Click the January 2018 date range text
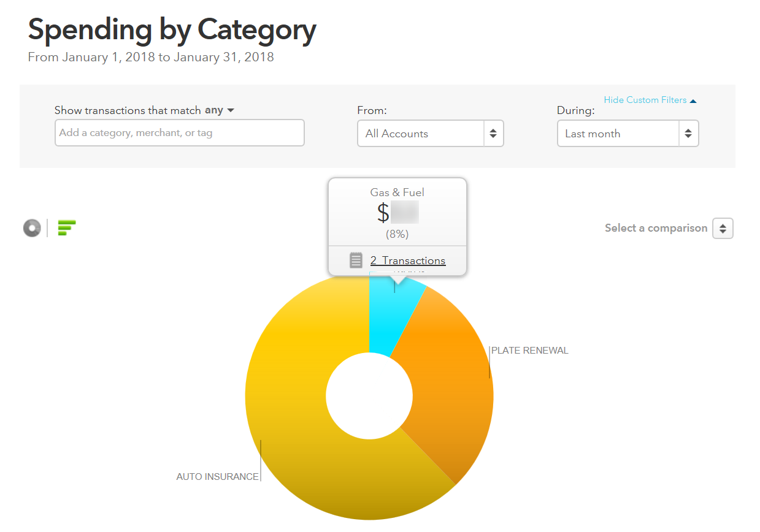Image resolution: width=760 pixels, height=532 pixels. [151, 57]
